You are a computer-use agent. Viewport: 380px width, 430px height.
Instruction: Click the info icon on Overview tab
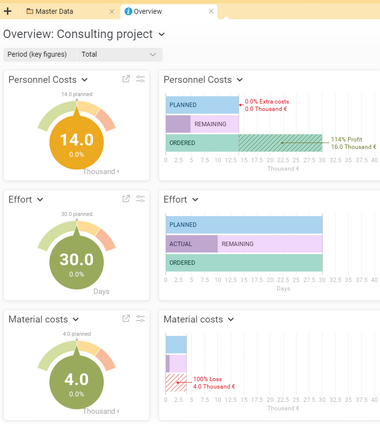[x=128, y=11]
